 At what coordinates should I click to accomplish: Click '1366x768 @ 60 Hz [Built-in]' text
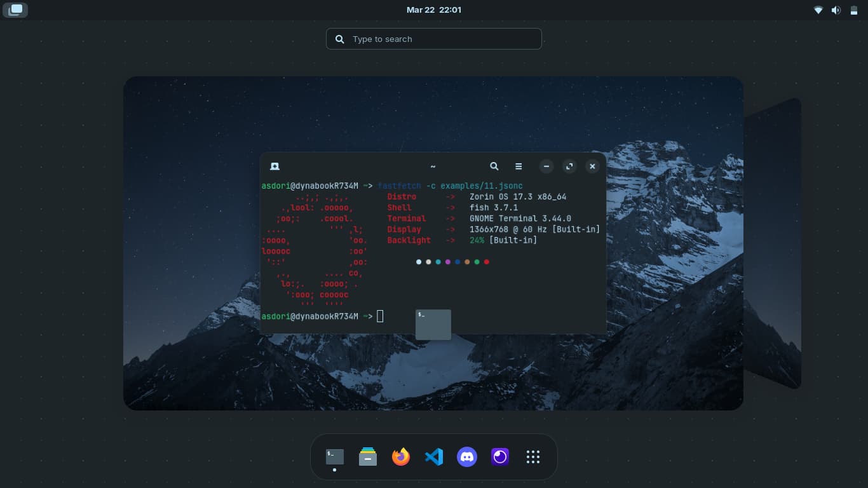pos(534,229)
